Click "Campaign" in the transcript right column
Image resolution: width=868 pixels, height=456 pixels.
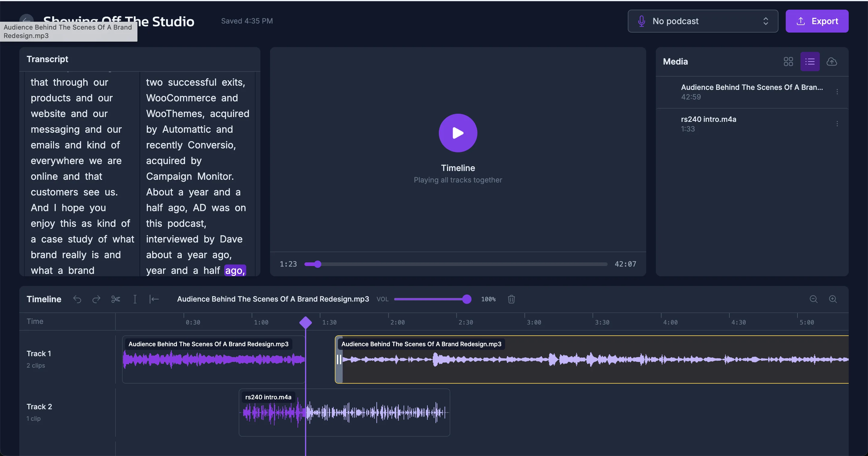(x=169, y=176)
